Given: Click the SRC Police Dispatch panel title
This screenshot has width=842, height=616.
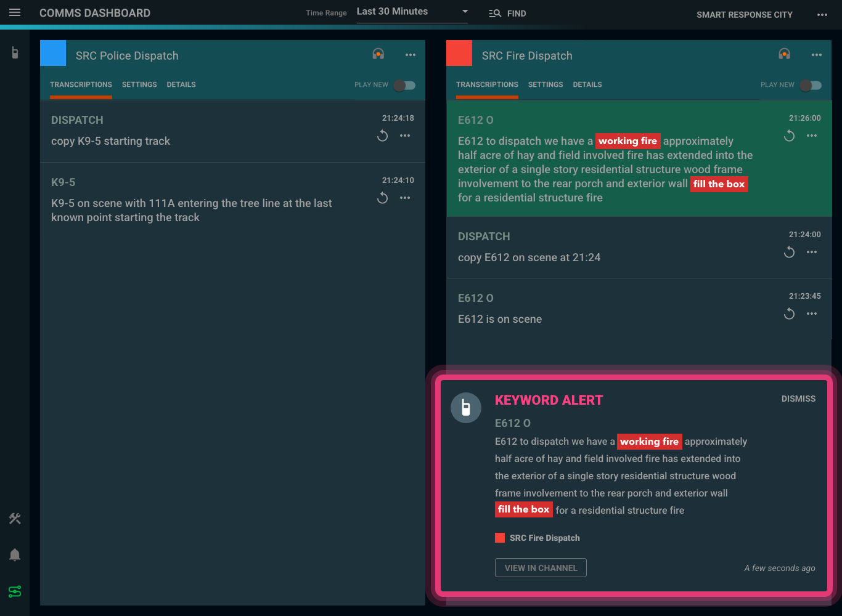Looking at the screenshot, I should pyautogui.click(x=127, y=55).
